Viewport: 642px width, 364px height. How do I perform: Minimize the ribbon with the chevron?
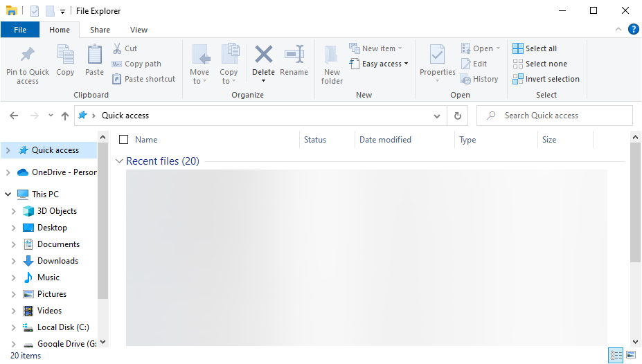pyautogui.click(x=618, y=30)
